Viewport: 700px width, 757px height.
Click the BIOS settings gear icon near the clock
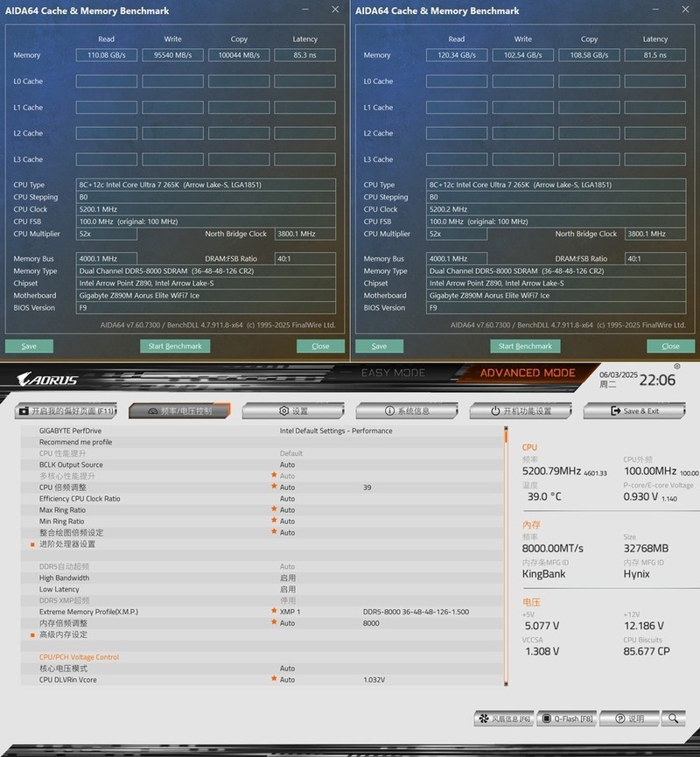pyautogui.click(x=677, y=367)
